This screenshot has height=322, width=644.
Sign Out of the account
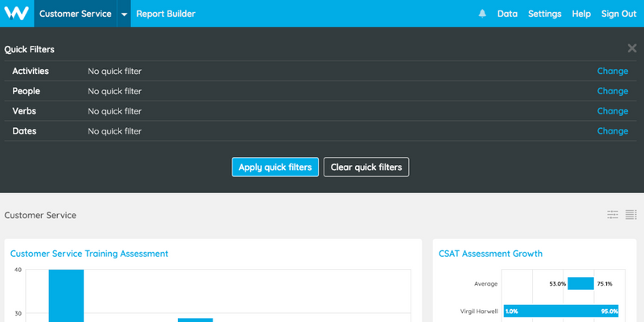[x=619, y=14]
